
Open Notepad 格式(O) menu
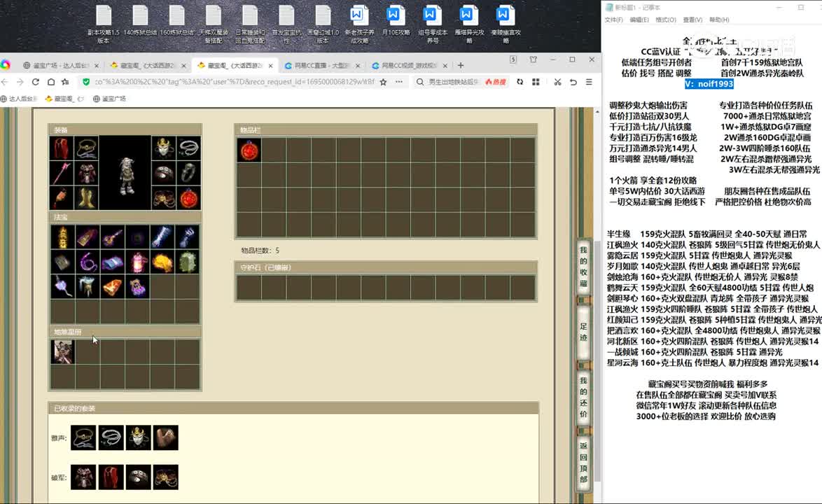[x=665, y=20]
